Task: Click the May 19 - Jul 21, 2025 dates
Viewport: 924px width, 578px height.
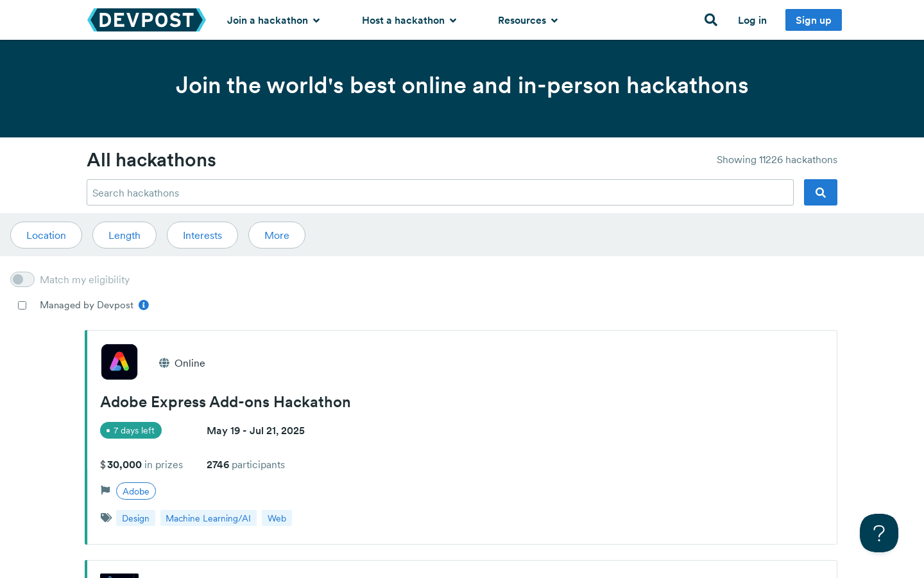Action: tap(255, 431)
